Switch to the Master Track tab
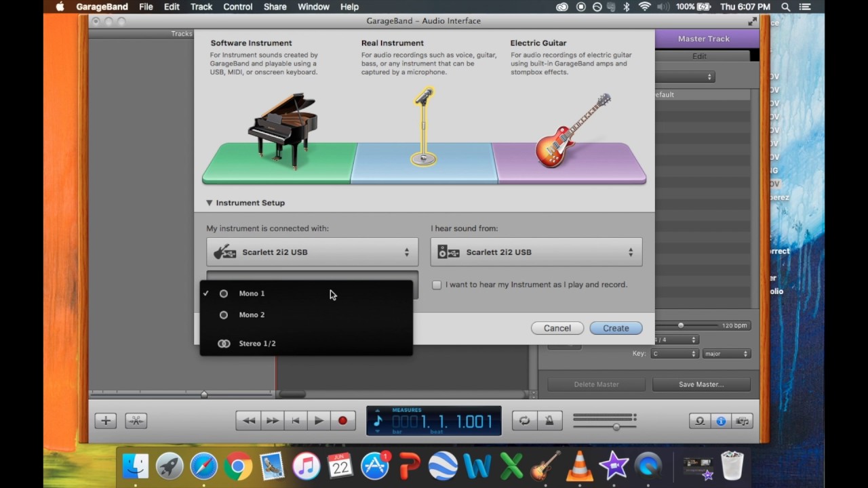This screenshot has width=868, height=488. (x=704, y=39)
